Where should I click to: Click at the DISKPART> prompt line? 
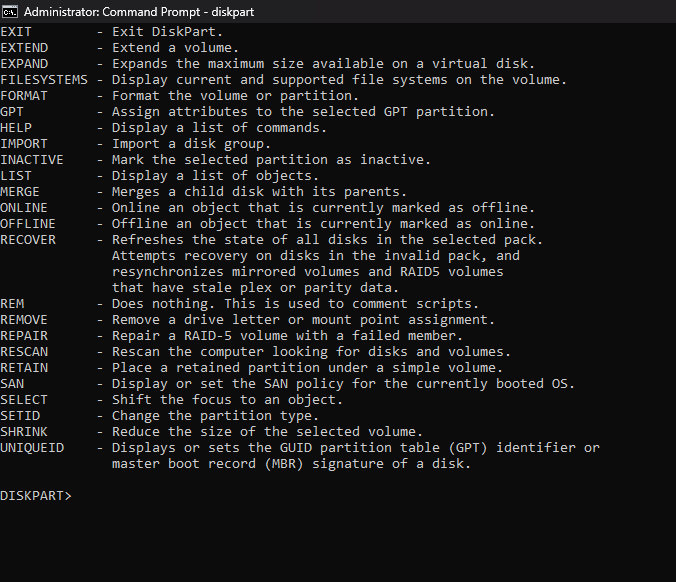37,496
